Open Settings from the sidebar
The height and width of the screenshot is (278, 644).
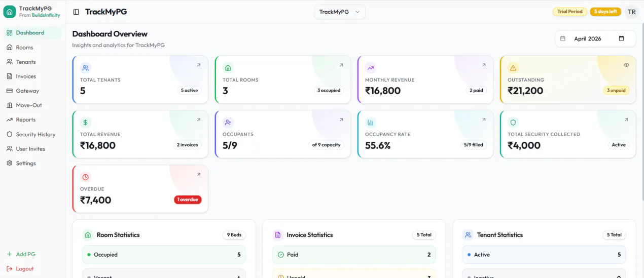tap(32, 164)
